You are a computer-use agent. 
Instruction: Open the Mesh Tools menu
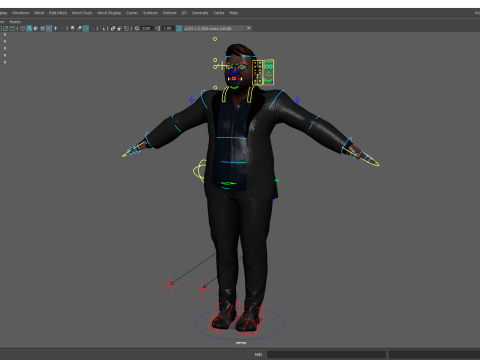pyautogui.click(x=82, y=13)
